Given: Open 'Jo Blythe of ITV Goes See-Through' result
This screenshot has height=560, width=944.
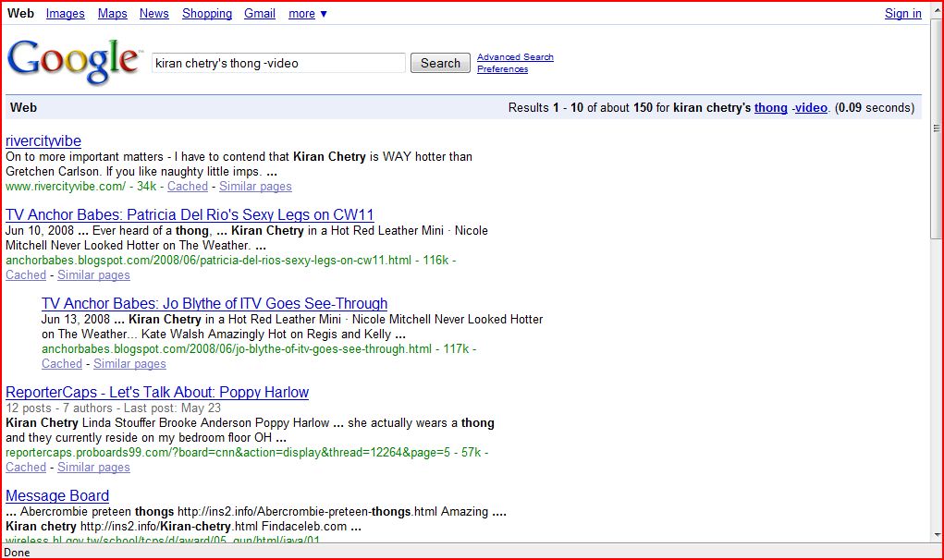Looking at the screenshot, I should pos(215,303).
